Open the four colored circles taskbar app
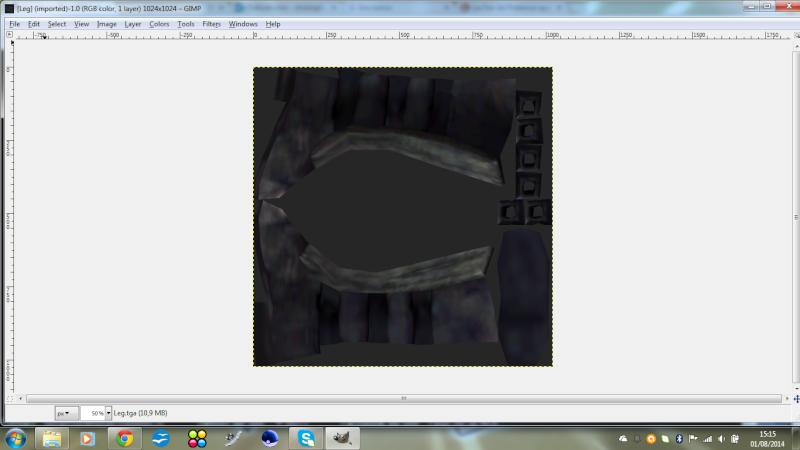This screenshot has width=800, height=450. 197,438
